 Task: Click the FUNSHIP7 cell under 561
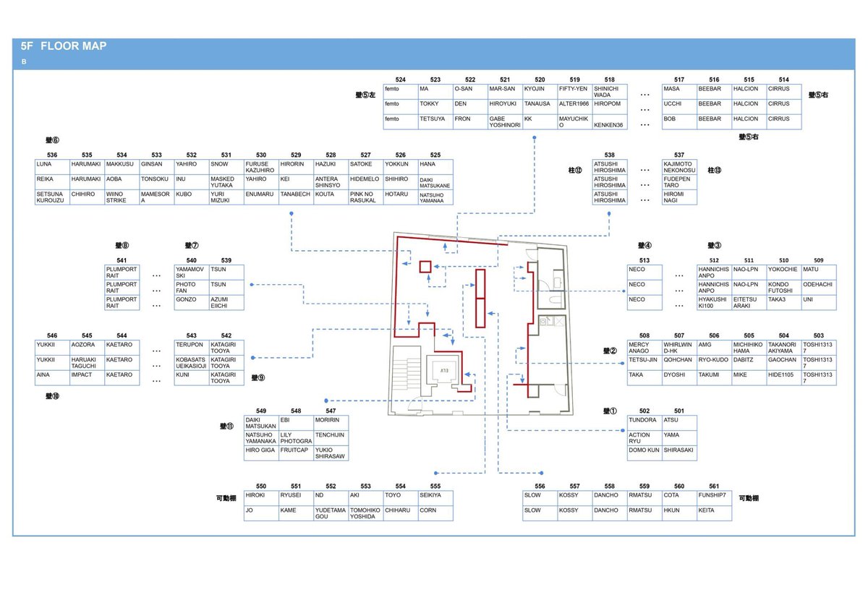[x=714, y=498]
